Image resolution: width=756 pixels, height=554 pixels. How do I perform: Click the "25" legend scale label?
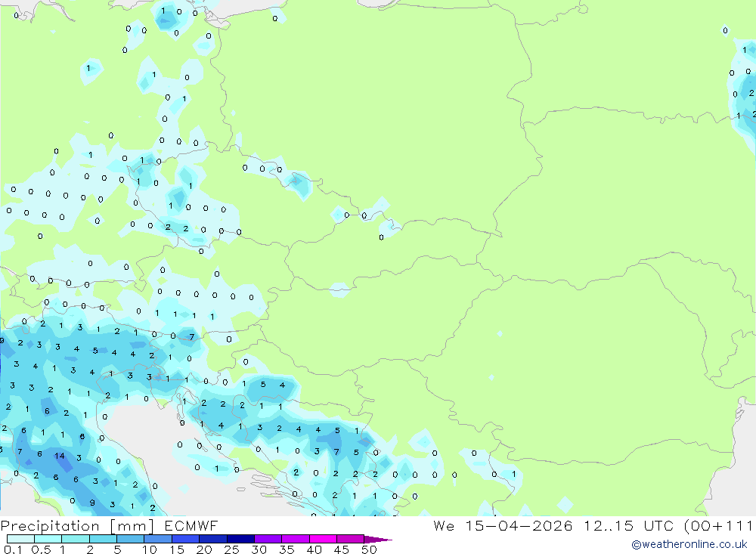point(231,549)
